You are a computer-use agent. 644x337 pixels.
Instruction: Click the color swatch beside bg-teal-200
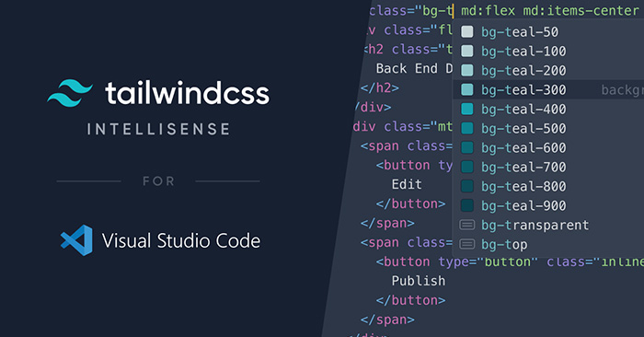467,70
